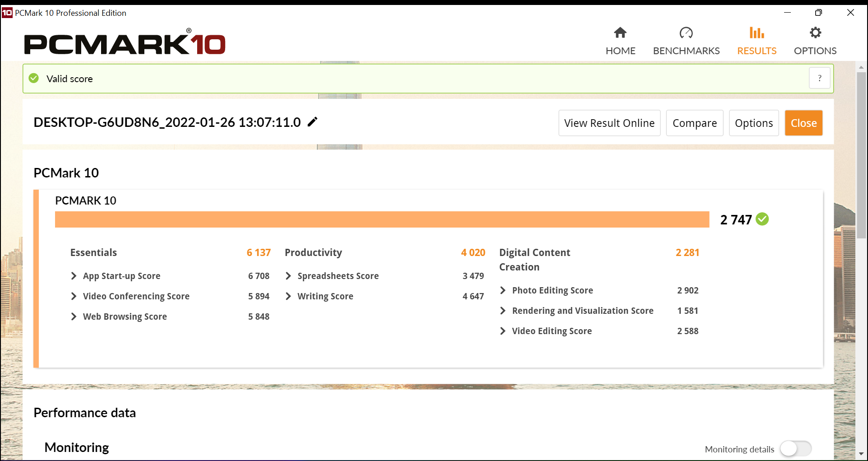Image resolution: width=868 pixels, height=461 pixels.
Task: Click the green Valid score checkmark icon
Action: point(34,79)
